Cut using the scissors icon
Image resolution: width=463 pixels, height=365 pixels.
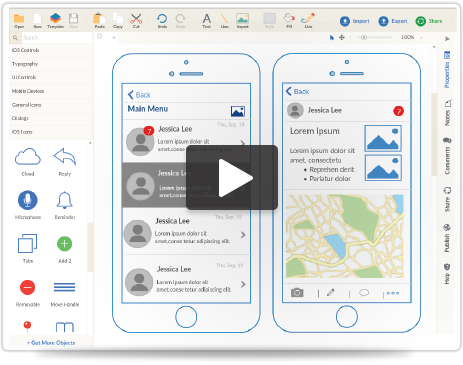(x=136, y=21)
